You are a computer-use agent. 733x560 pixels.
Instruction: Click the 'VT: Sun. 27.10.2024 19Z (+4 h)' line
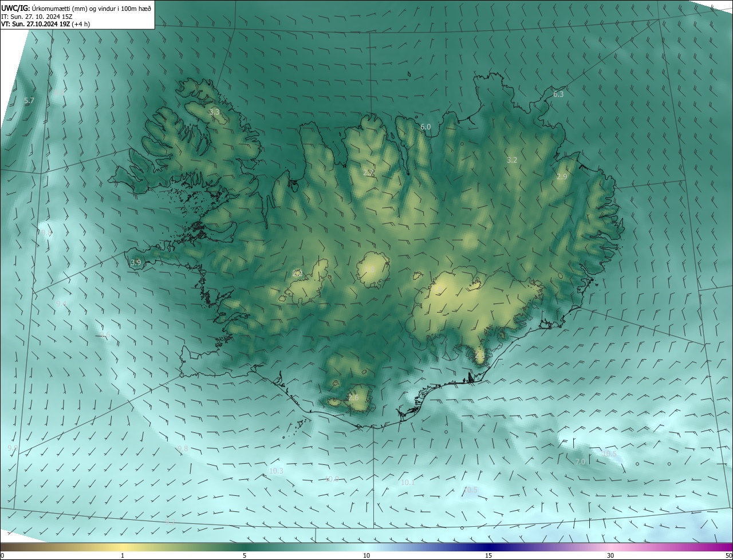pyautogui.click(x=45, y=24)
